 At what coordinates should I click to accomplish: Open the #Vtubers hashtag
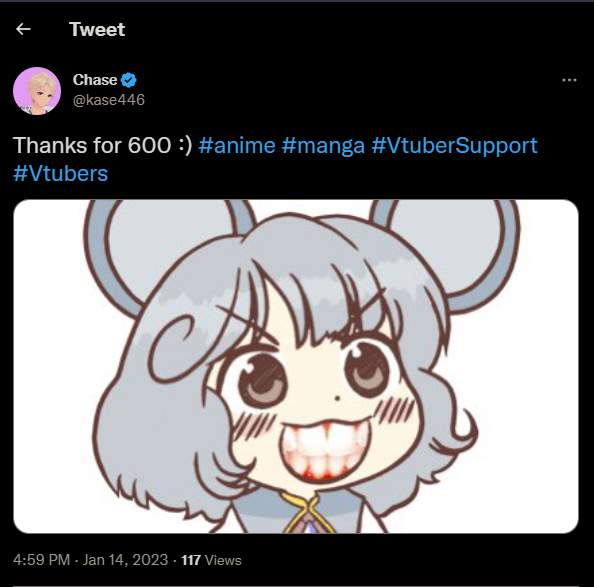[60, 174]
